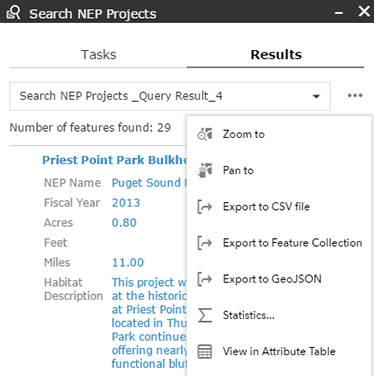Click the Acres value 0.80
This screenshot has width=374, height=376.
point(124,223)
